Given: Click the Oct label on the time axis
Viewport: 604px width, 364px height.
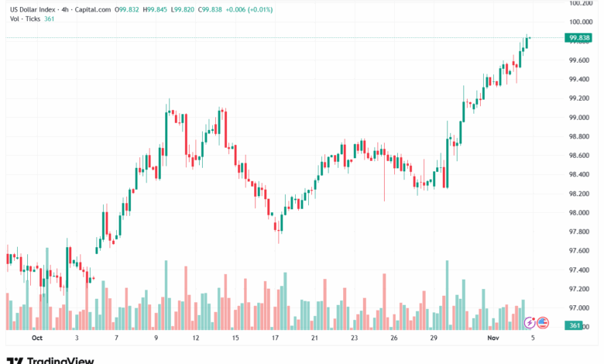Looking at the screenshot, I should click(x=36, y=338).
